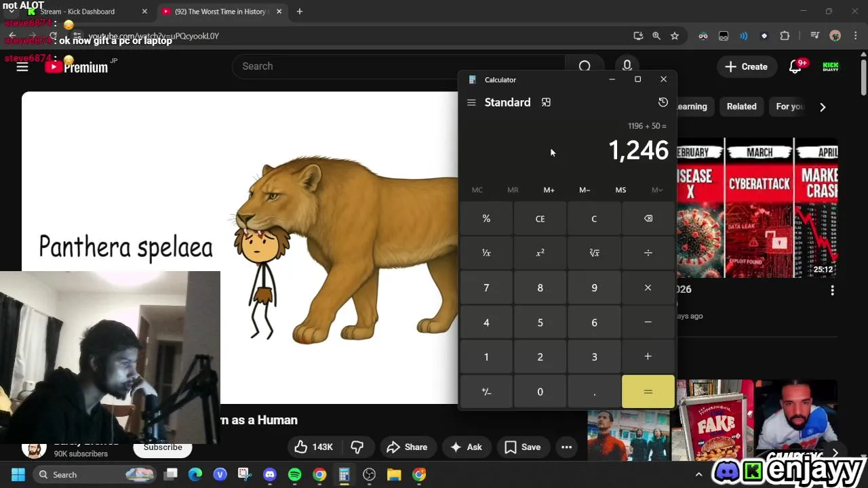Open the Chrome extensions puzzle icon

pos(785,36)
